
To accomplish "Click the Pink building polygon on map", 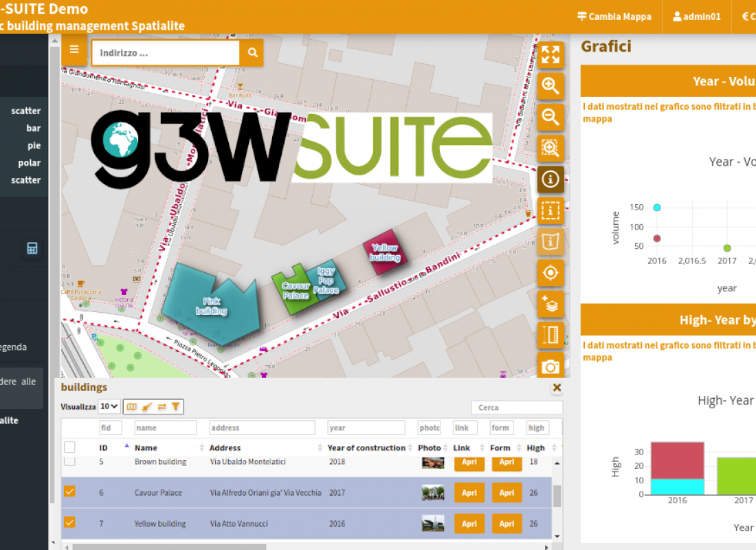I will (211, 304).
